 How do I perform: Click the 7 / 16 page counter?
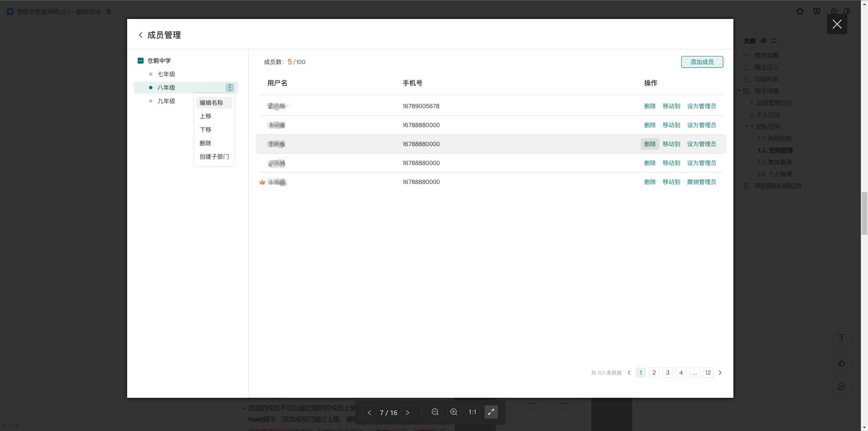pos(388,412)
